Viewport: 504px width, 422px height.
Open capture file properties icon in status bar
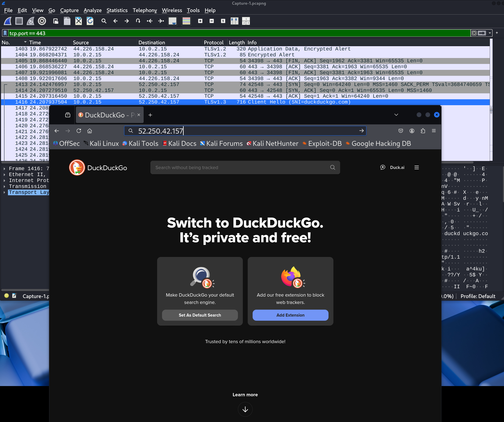click(x=14, y=296)
